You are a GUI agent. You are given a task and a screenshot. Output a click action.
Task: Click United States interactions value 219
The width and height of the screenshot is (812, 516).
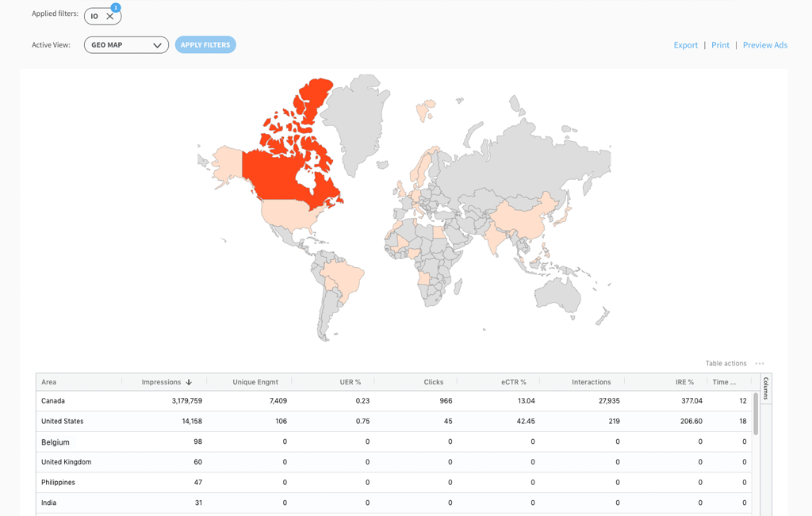(x=615, y=422)
